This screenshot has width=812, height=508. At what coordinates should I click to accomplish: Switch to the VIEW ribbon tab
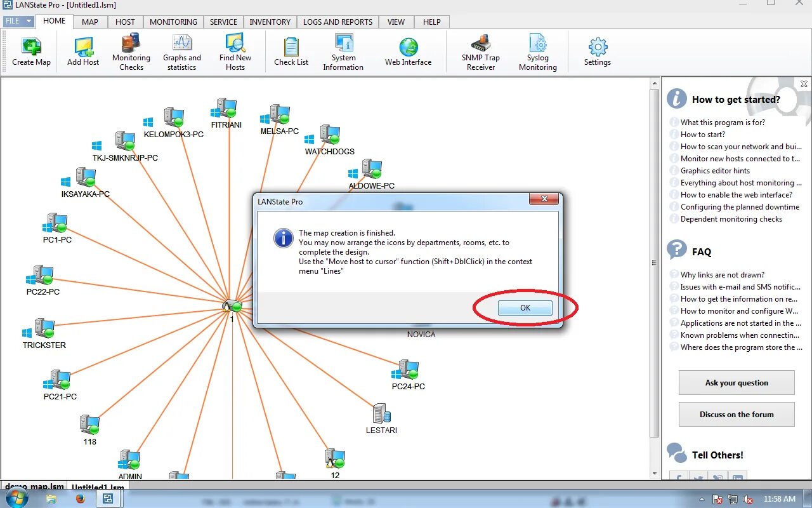coord(396,22)
